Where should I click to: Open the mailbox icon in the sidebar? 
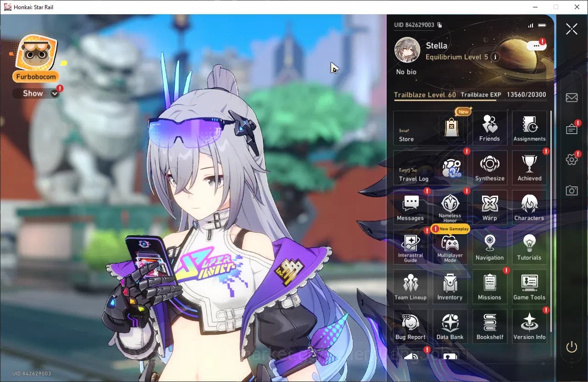click(571, 97)
